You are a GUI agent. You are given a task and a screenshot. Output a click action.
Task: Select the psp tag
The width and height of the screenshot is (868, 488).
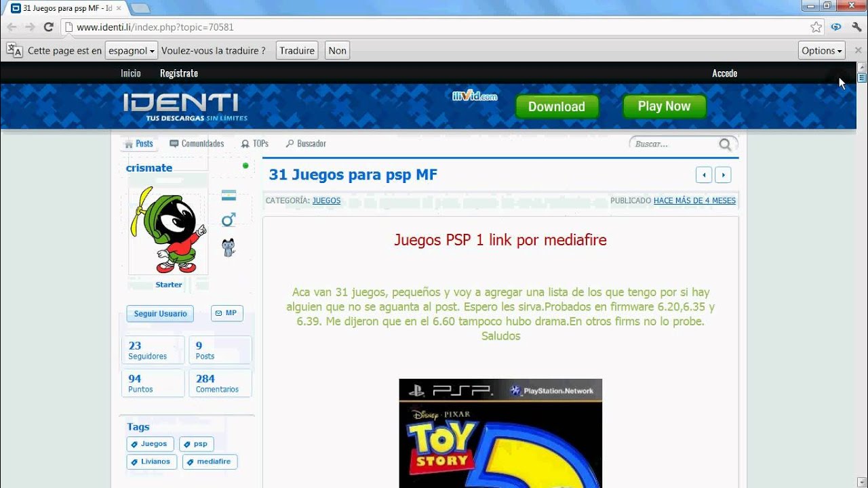pos(197,444)
